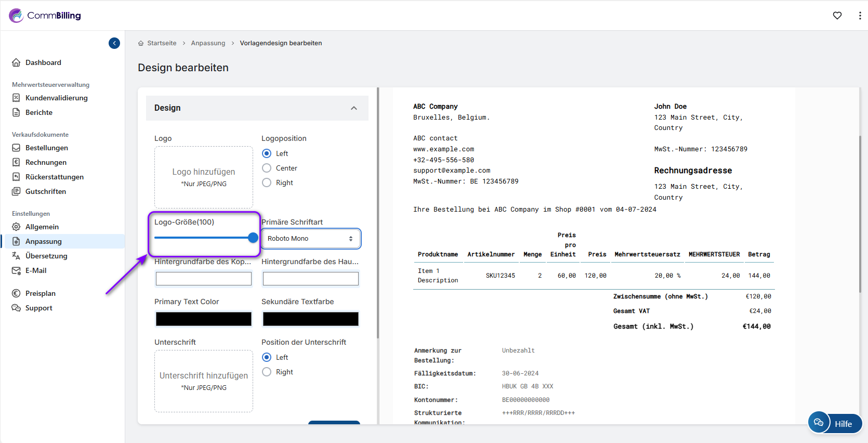Open Preisplan page
This screenshot has height=443, width=868.
[x=41, y=293]
